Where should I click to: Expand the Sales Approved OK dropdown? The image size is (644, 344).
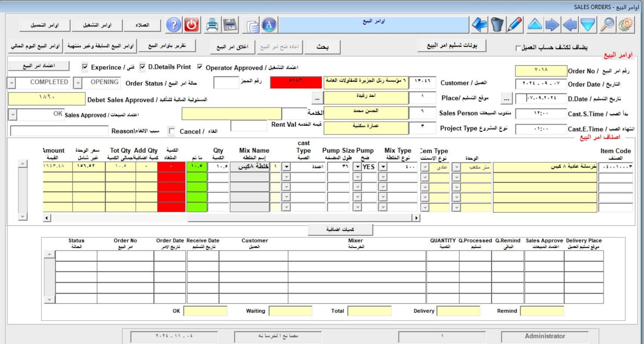point(13,115)
